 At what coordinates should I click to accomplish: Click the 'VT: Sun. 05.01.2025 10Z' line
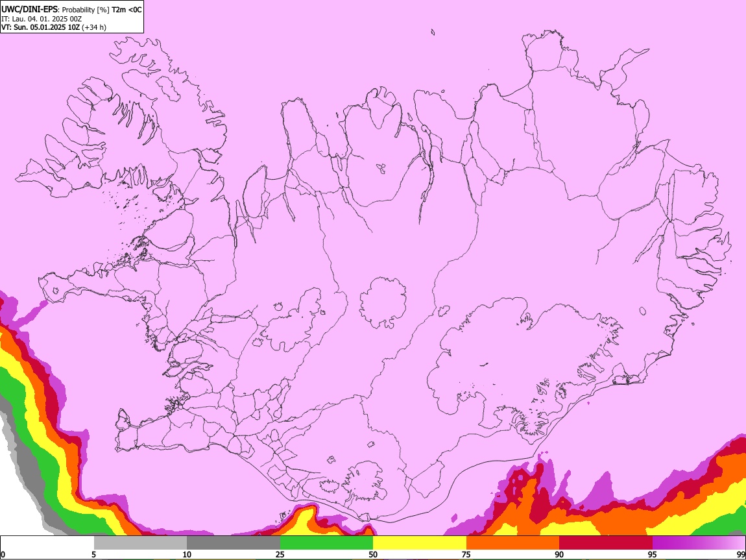point(40,27)
